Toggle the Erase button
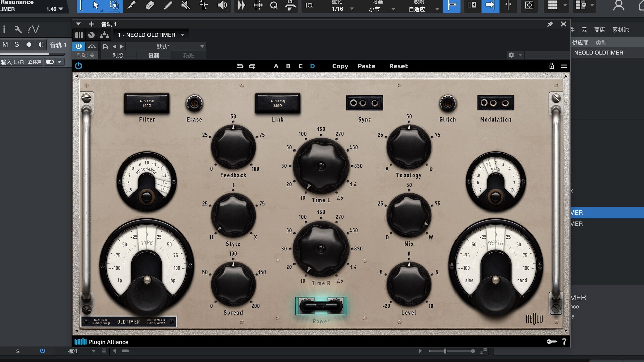Image resolution: width=644 pixels, height=362 pixels. (194, 103)
